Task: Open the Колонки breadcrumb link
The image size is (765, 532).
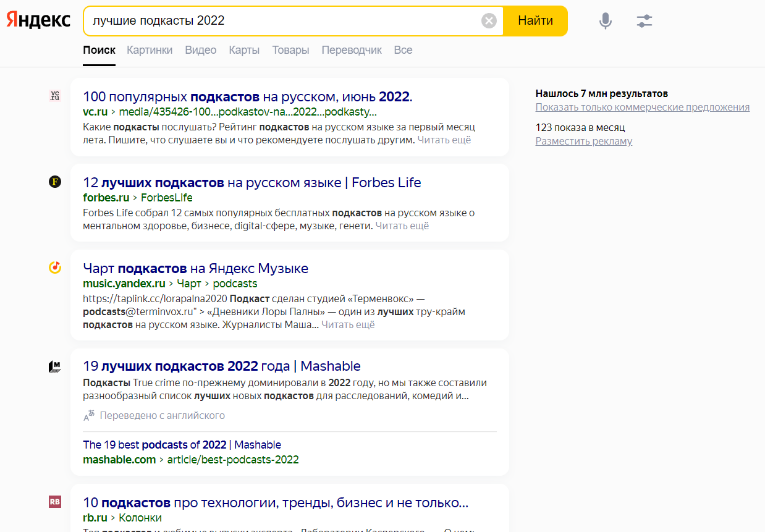Action: pos(140,518)
